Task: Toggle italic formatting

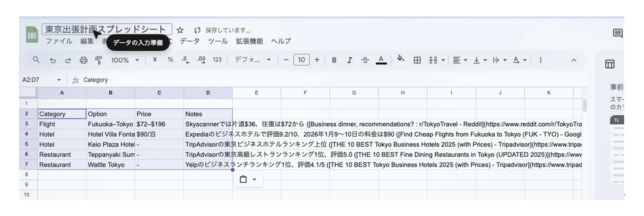Action: [x=349, y=60]
